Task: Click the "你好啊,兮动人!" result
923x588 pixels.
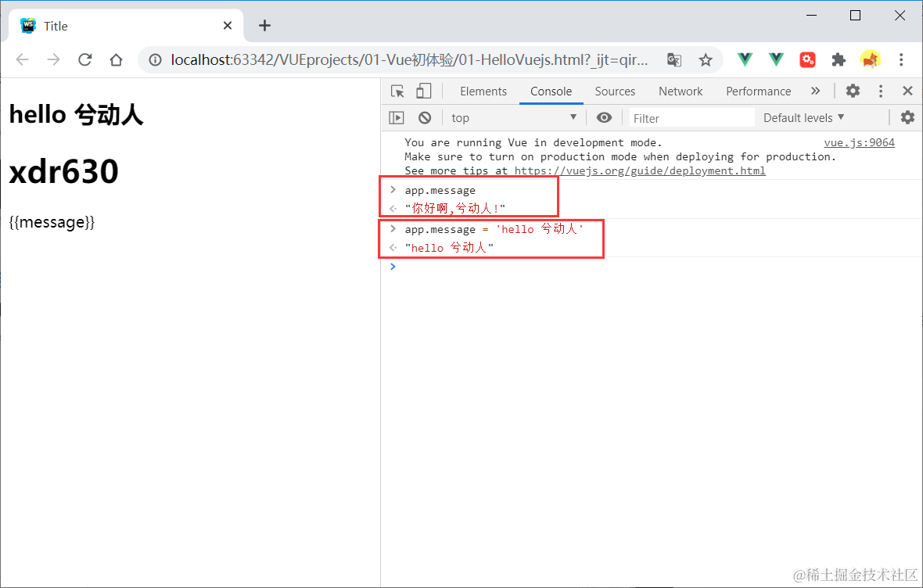Action: click(454, 208)
